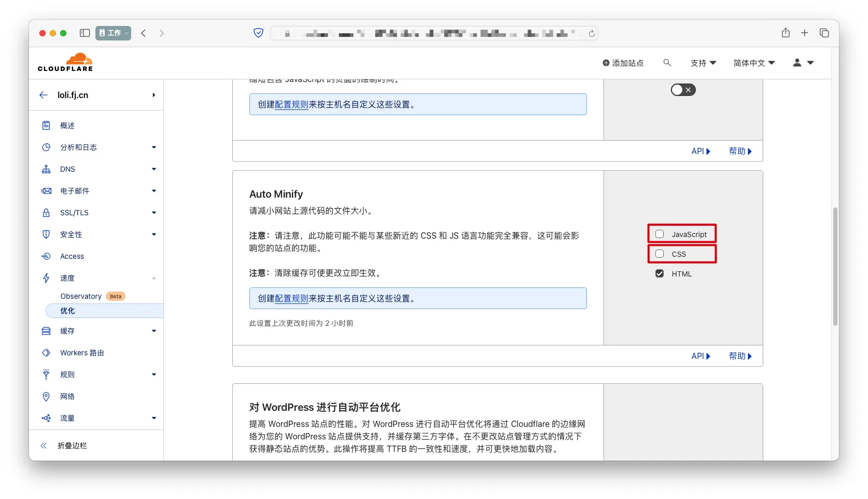Screen dimensions: 868x499
Task: Uncheck the HTML minify checkbox
Action: tap(660, 273)
